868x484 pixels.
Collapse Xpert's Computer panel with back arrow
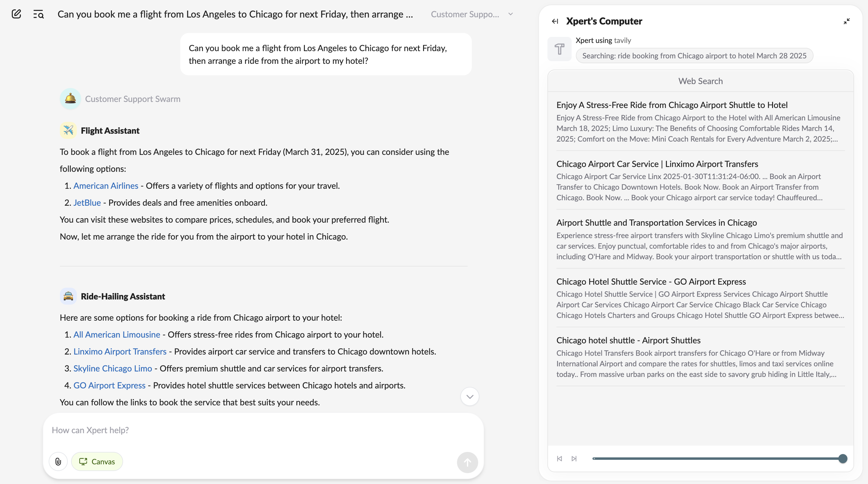(555, 21)
